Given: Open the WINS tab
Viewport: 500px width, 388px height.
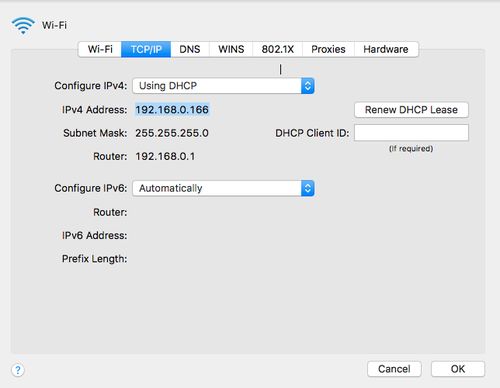Looking at the screenshot, I should pyautogui.click(x=231, y=49).
